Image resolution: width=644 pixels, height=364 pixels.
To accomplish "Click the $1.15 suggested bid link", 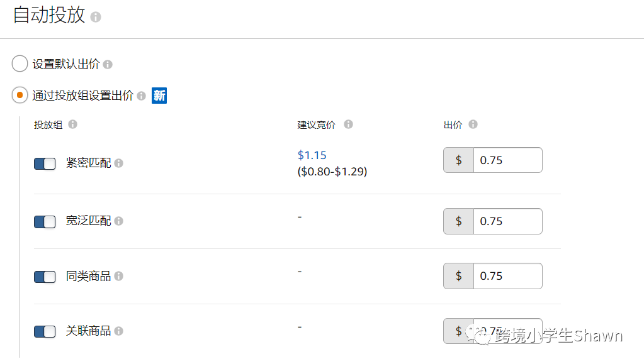I will point(312,155).
